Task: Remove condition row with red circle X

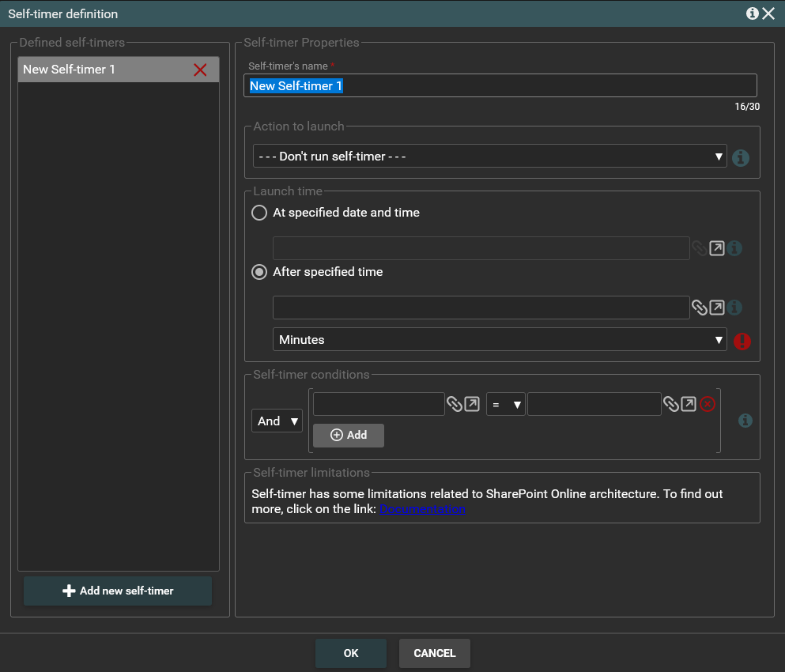Action: click(708, 404)
